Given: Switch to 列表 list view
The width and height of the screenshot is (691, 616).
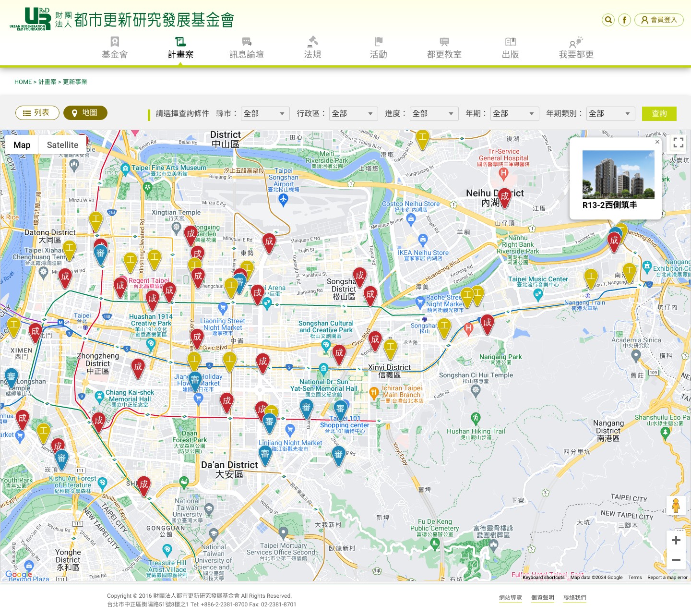Looking at the screenshot, I should 37,113.
